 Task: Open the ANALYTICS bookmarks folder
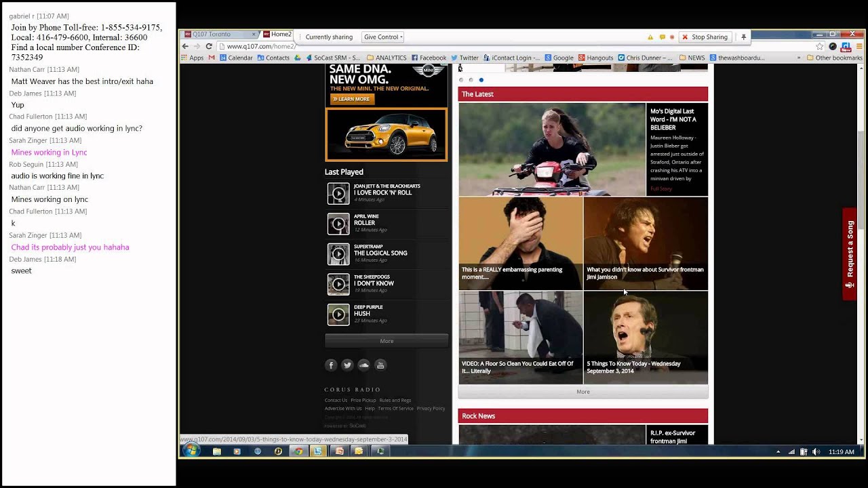387,58
